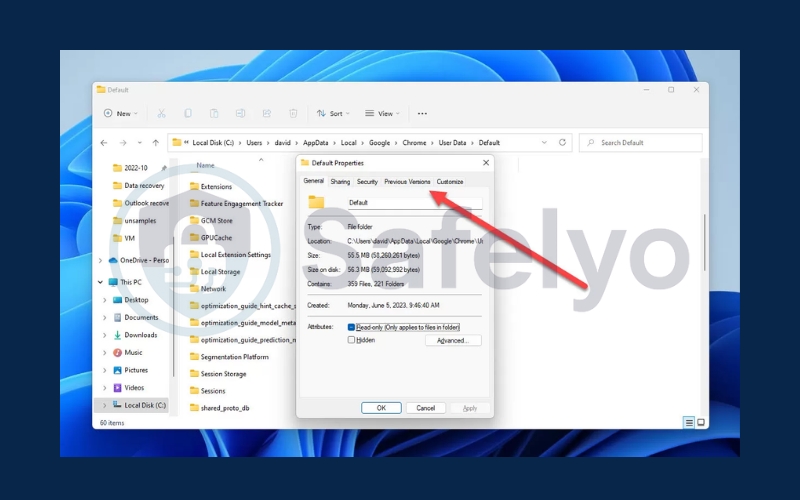Expand the Desktop tree chevron
The height and width of the screenshot is (500, 800).
[105, 300]
